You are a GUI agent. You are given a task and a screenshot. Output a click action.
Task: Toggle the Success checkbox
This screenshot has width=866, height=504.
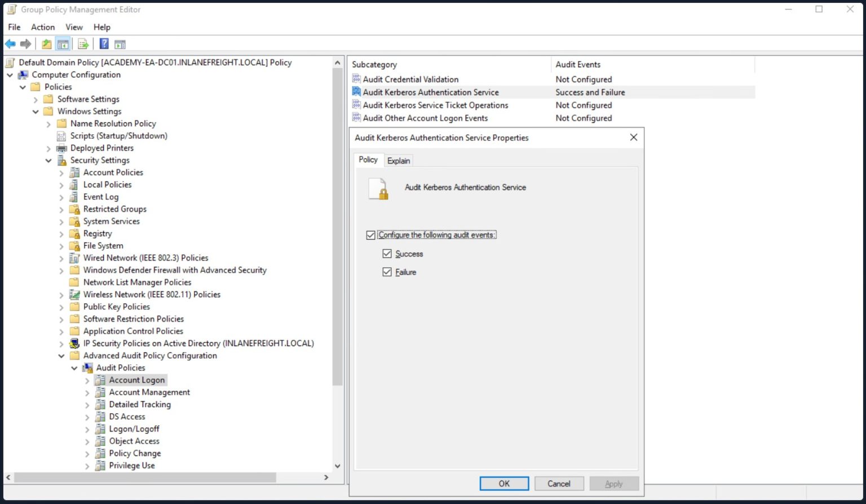(x=387, y=254)
